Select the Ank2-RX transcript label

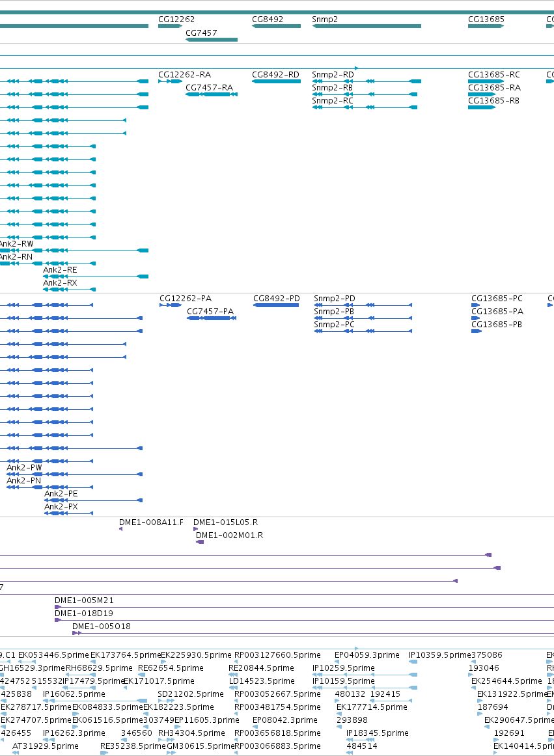(60, 283)
